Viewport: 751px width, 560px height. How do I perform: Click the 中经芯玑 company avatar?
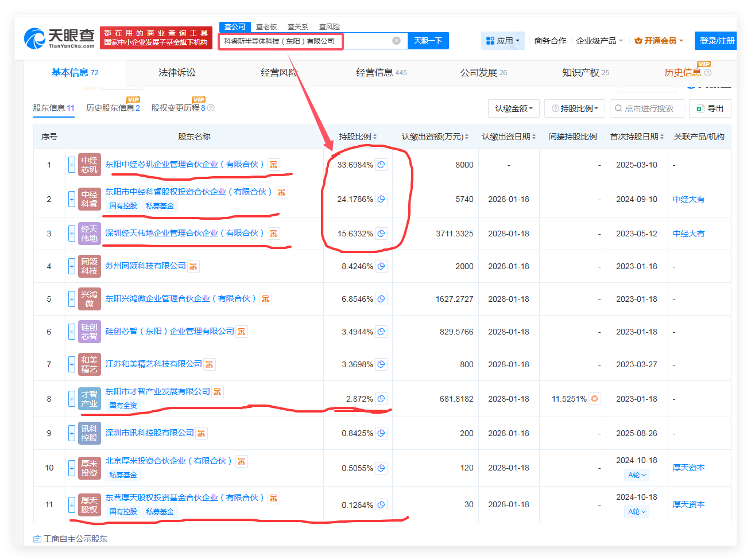[x=89, y=165]
